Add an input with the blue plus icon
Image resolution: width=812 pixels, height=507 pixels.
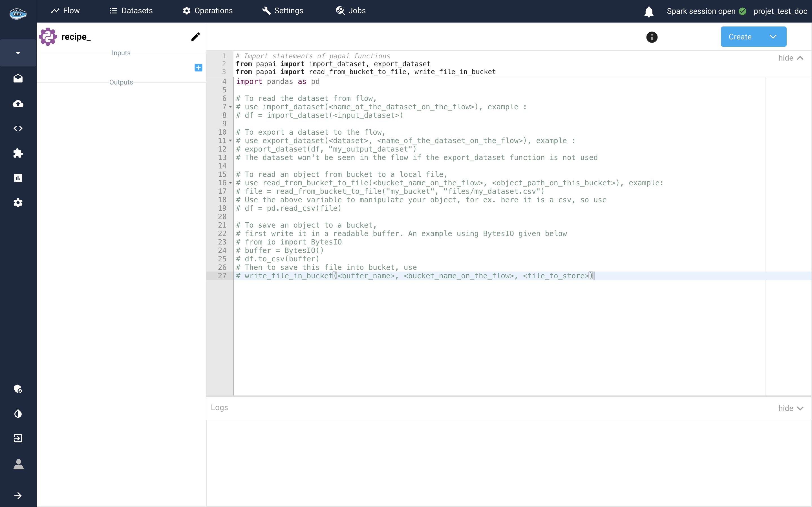pos(198,68)
